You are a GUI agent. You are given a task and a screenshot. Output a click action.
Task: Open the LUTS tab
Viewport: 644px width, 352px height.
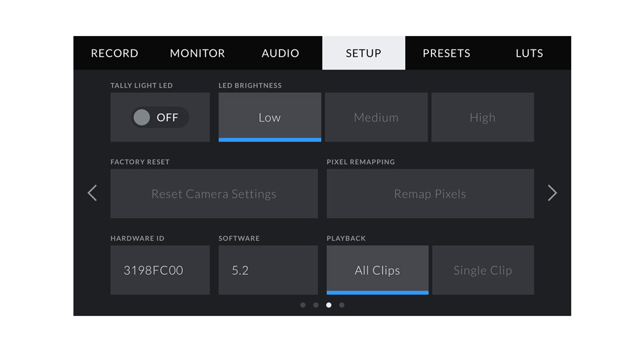[529, 53]
